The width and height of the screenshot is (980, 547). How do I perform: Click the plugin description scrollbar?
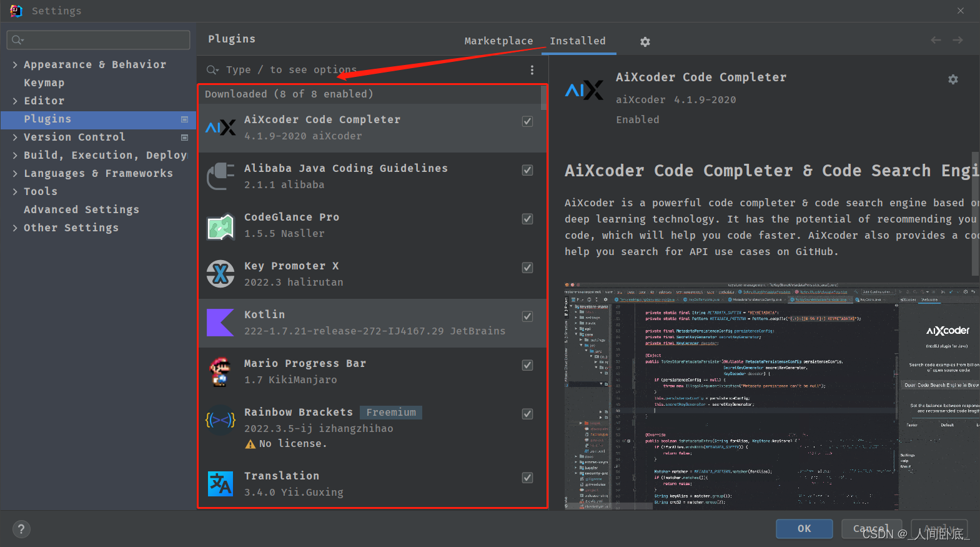[976, 214]
